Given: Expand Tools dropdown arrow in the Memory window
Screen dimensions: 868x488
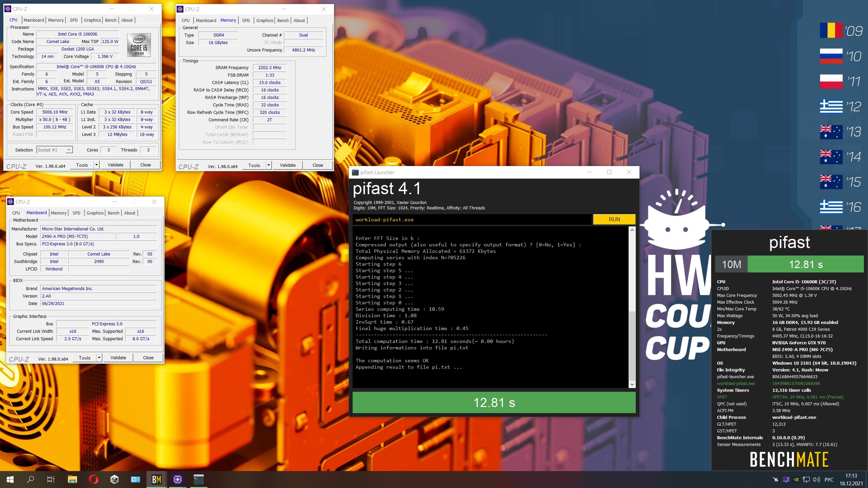Looking at the screenshot, I should [x=269, y=165].
